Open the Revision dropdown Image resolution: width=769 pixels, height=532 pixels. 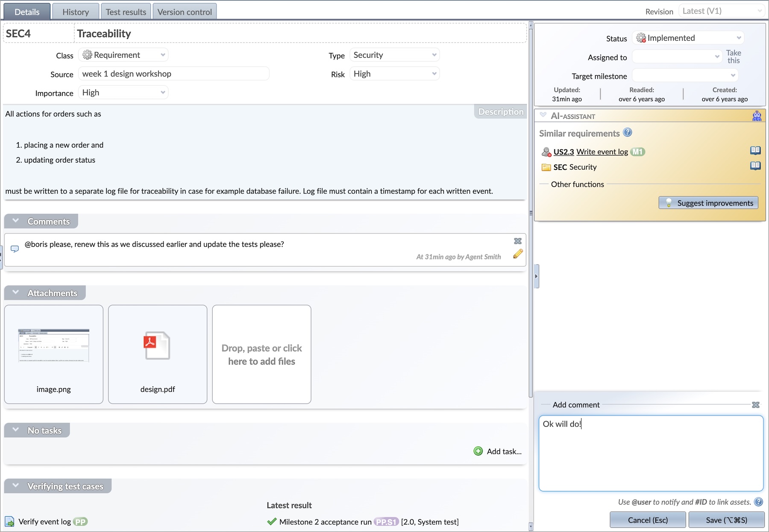tap(721, 12)
